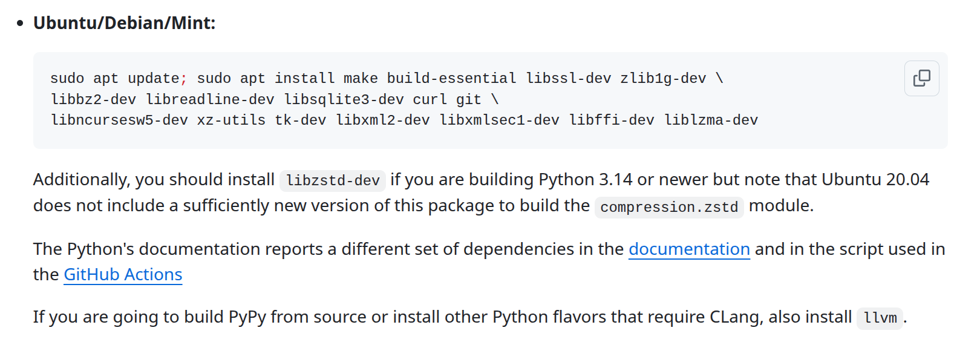Click the zlib1g-dev package in code
980x342 pixels.
pyautogui.click(x=663, y=78)
